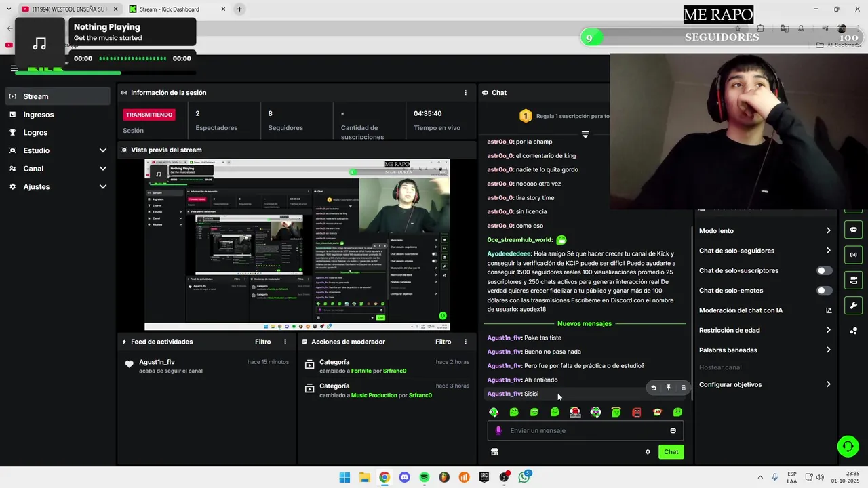Click the Agust1n_flv follow activity entry

pyautogui.click(x=206, y=366)
